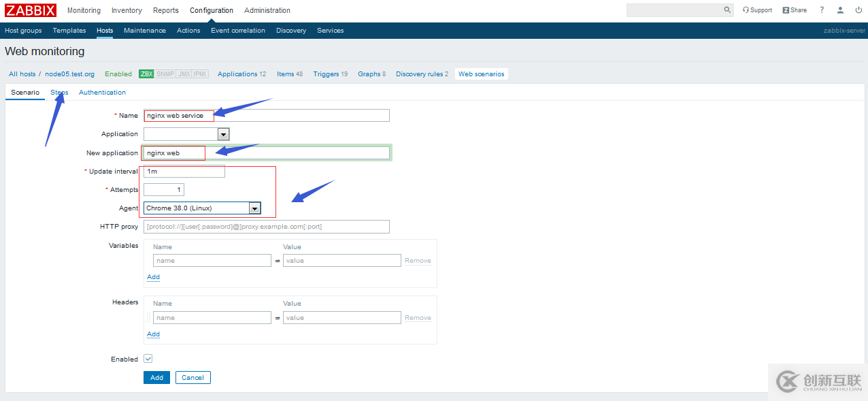Open the Reports menu

(x=166, y=10)
